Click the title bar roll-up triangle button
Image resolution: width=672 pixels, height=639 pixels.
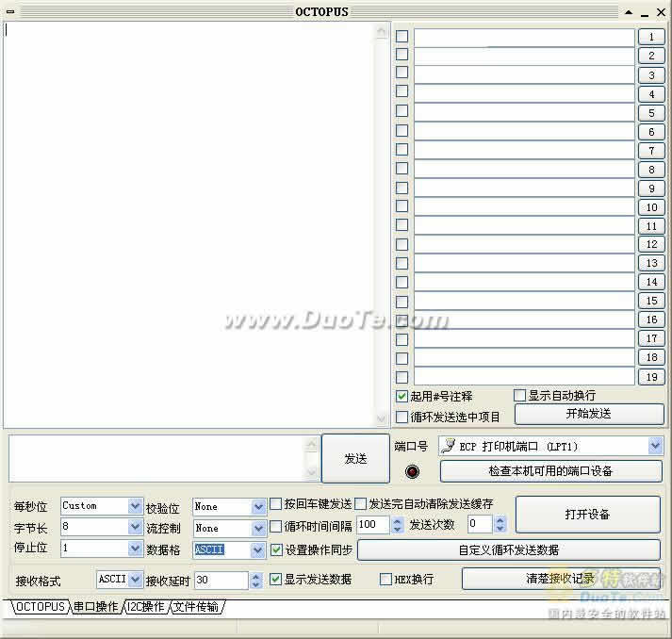[x=629, y=12]
